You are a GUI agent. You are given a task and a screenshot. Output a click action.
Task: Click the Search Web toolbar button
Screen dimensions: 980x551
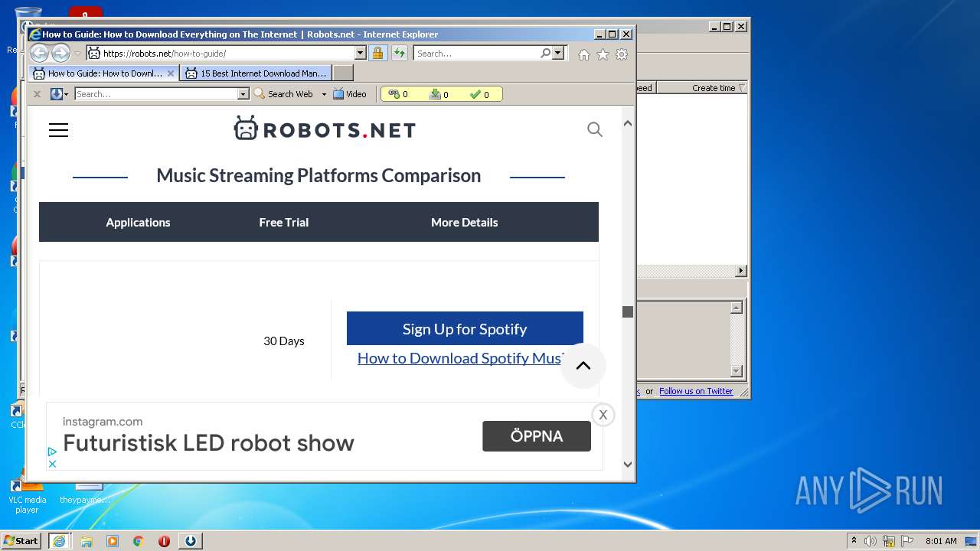[283, 94]
